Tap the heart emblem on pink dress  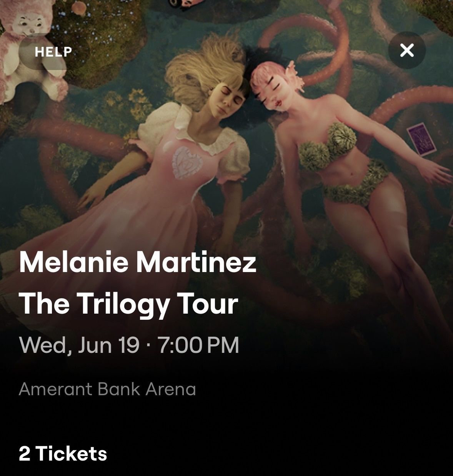188,163
